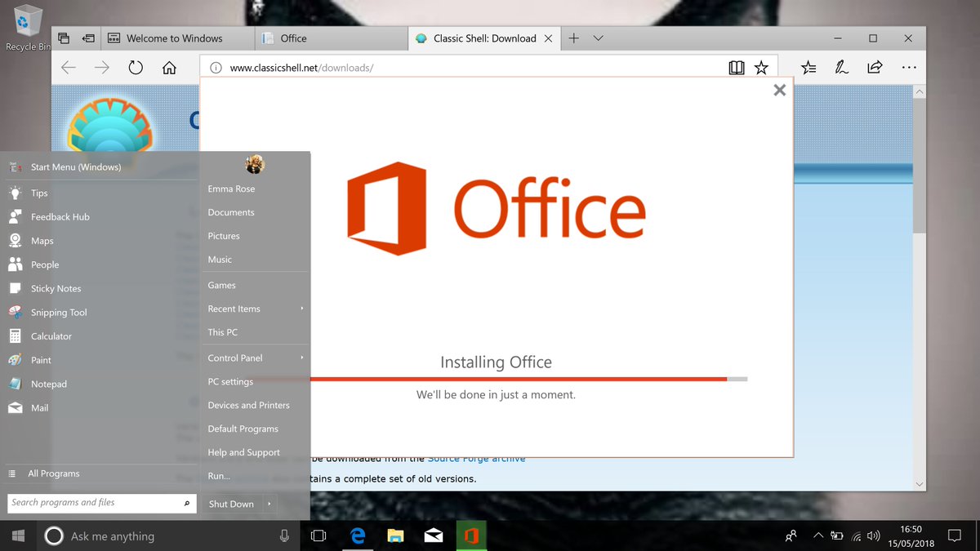Open the tab preview chevron
Screen dimensions: 980x551
coord(599,38)
